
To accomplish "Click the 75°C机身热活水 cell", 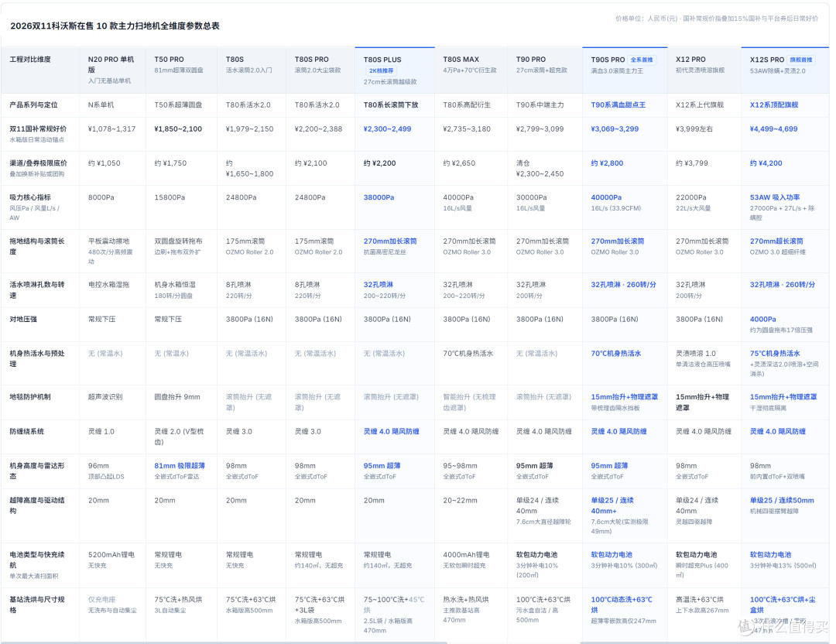I will click(775, 353).
